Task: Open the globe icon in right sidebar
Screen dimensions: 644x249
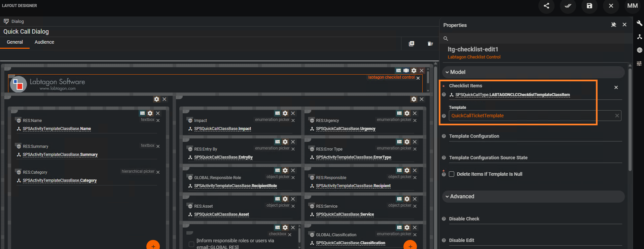Action: click(639, 50)
